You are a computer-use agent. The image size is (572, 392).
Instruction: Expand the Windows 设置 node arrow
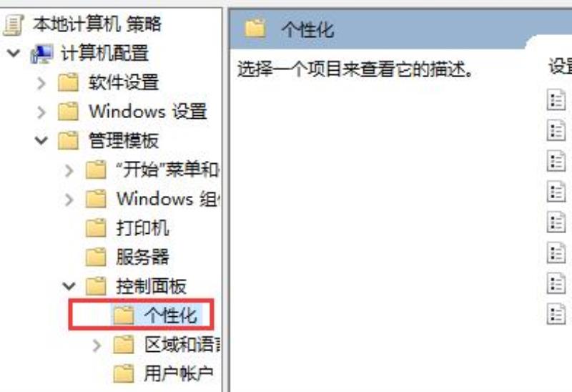point(41,112)
